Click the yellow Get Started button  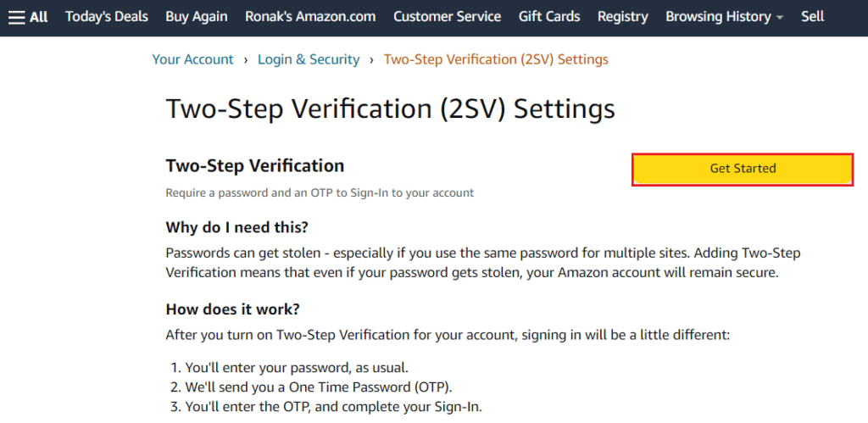point(743,169)
